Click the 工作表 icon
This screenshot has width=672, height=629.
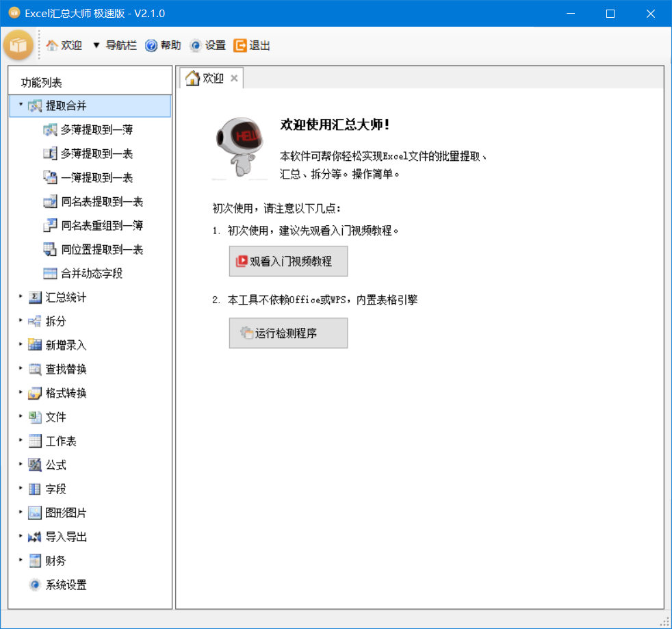(35, 441)
